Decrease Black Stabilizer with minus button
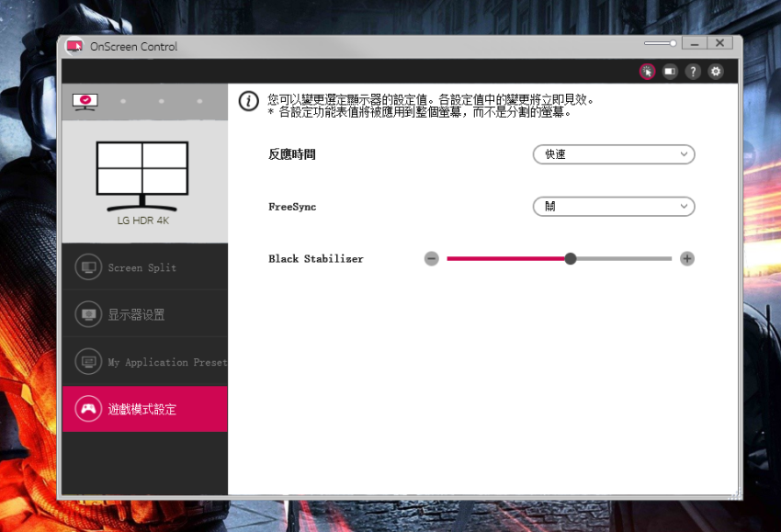 (x=431, y=258)
